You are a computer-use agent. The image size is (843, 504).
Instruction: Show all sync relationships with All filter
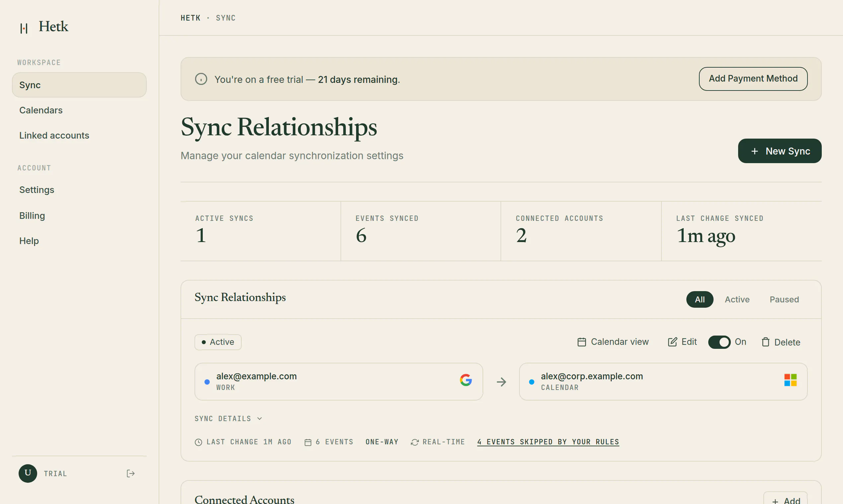[700, 299]
